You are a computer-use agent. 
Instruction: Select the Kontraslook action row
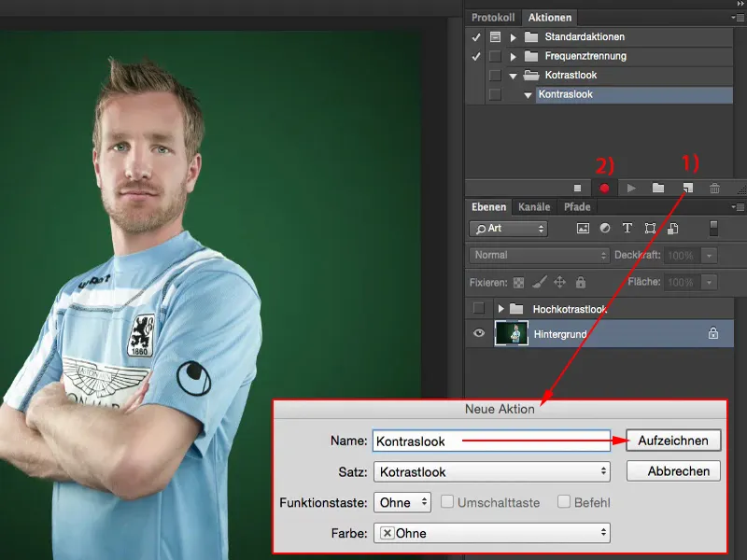[x=634, y=94]
